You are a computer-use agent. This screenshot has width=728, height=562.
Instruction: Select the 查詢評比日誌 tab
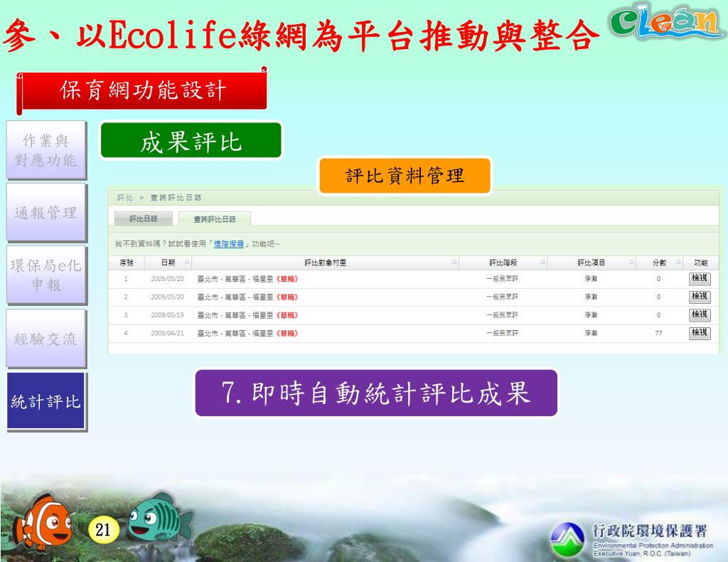pos(215,219)
